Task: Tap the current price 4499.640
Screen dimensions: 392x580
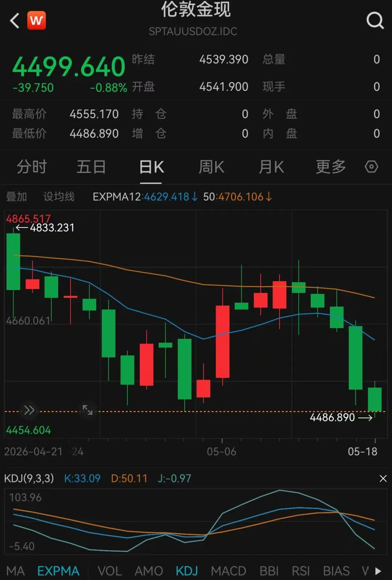Action: pyautogui.click(x=69, y=67)
